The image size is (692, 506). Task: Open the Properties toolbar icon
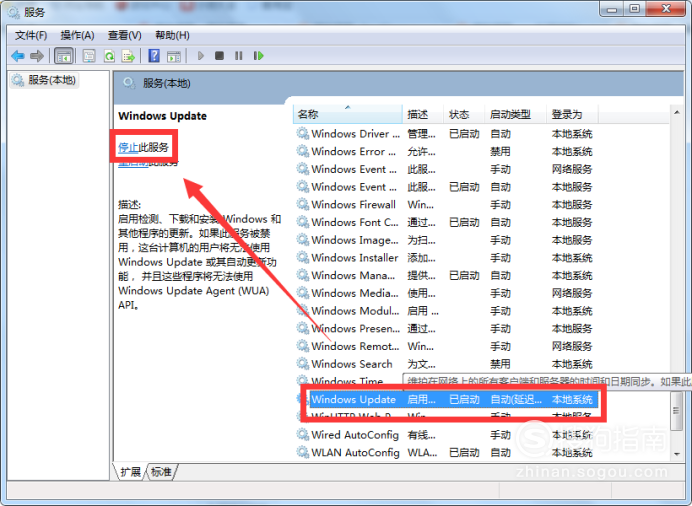point(89,56)
